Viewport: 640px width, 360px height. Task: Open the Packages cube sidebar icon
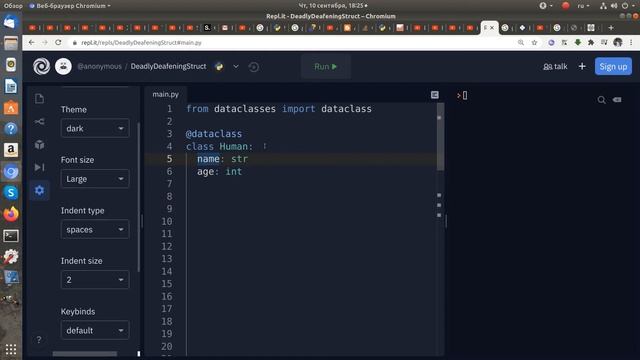(39, 144)
